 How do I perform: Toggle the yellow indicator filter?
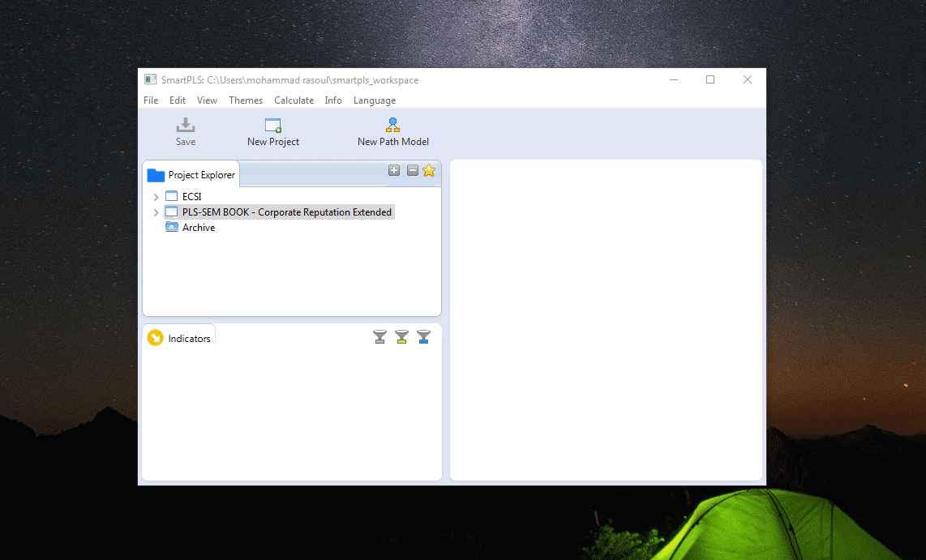pyautogui.click(x=401, y=337)
